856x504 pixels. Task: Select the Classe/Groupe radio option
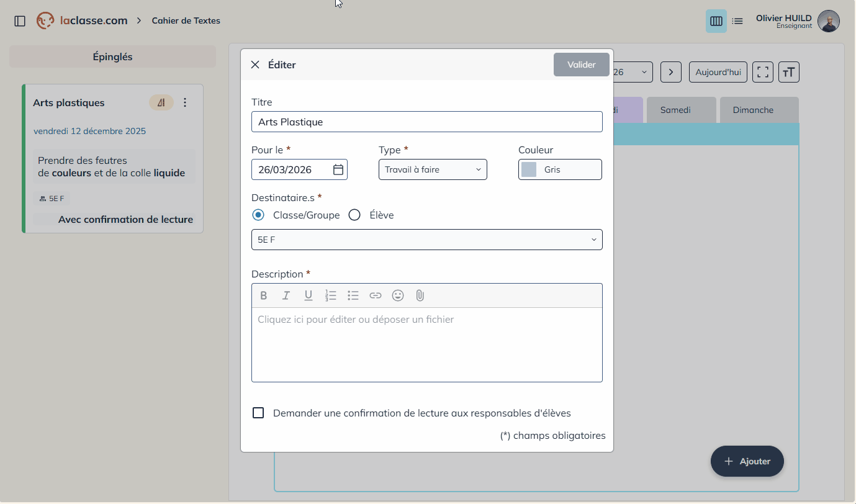point(258,215)
